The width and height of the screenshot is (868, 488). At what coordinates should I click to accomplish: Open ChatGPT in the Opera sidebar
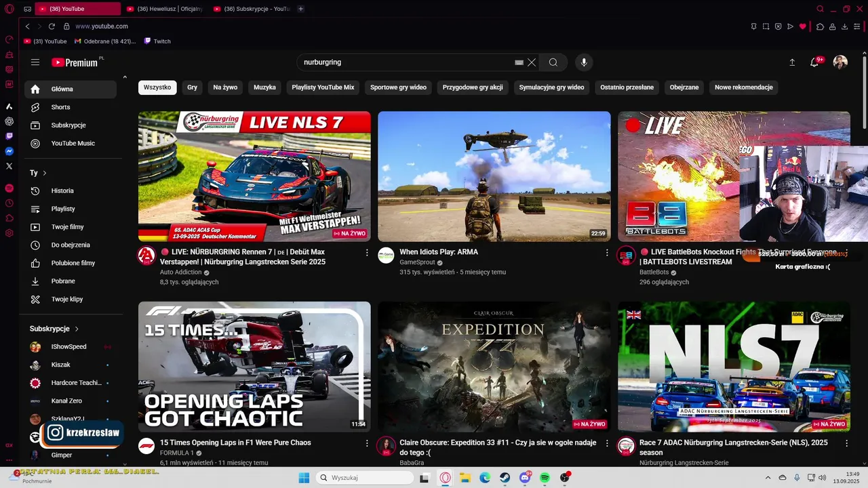(x=9, y=121)
